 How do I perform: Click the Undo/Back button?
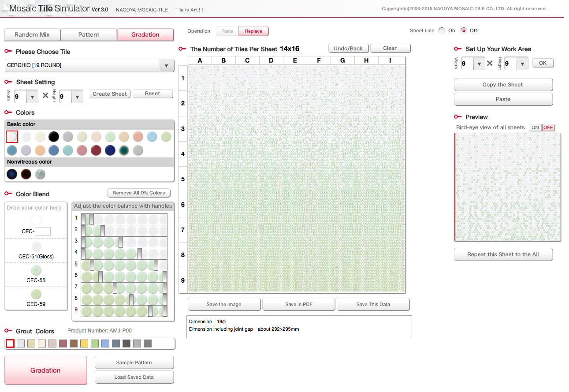tap(348, 49)
